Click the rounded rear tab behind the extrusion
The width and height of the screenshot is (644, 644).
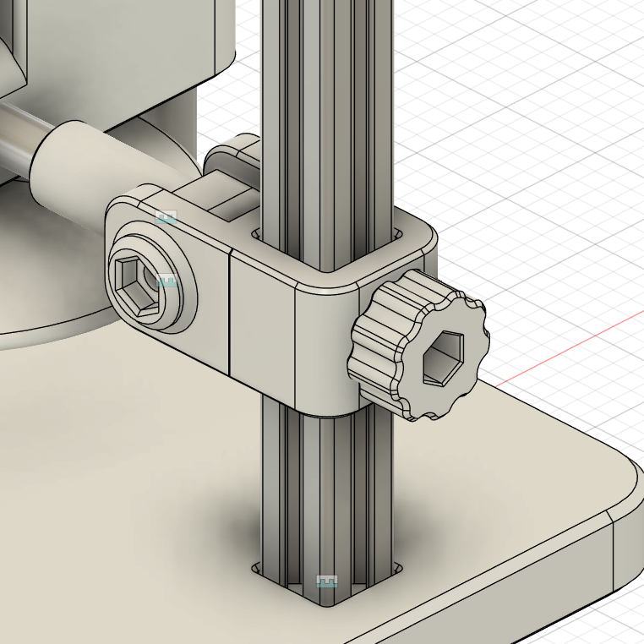click(x=237, y=152)
